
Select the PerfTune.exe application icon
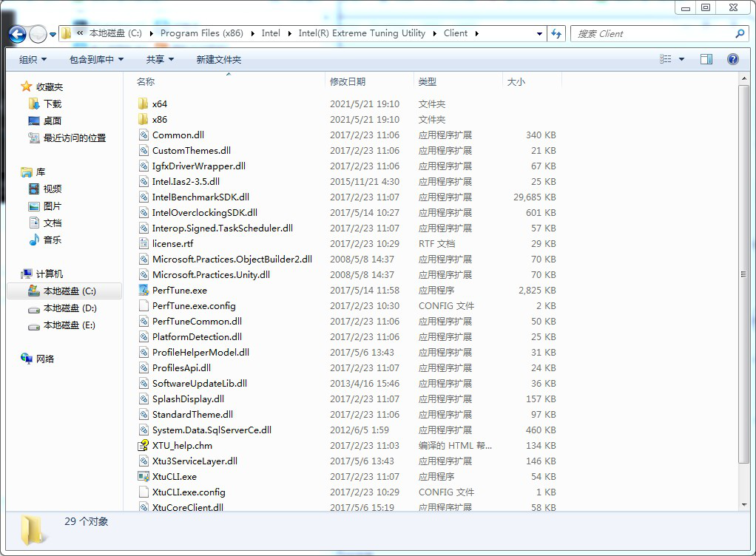pyautogui.click(x=144, y=290)
